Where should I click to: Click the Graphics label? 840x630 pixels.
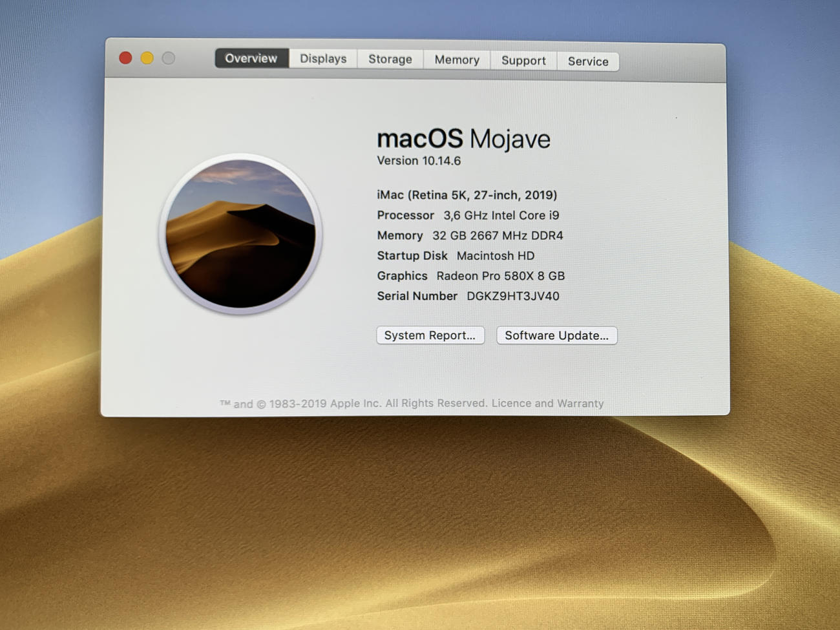coord(402,276)
